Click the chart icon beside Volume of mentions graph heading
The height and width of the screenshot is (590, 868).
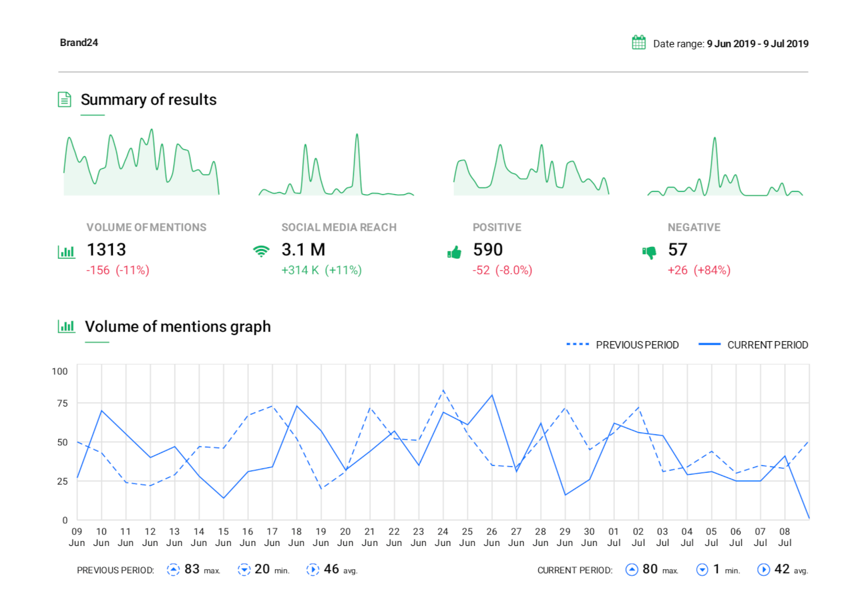click(x=66, y=326)
